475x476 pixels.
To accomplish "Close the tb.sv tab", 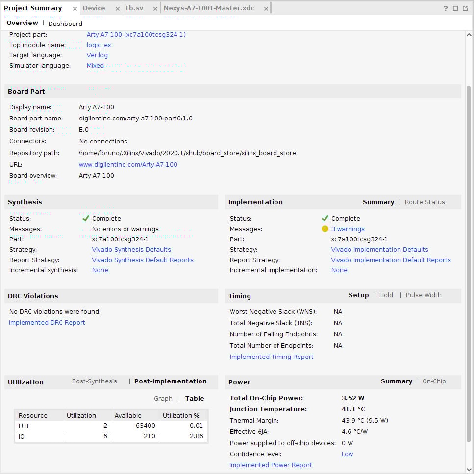I will click(155, 9).
